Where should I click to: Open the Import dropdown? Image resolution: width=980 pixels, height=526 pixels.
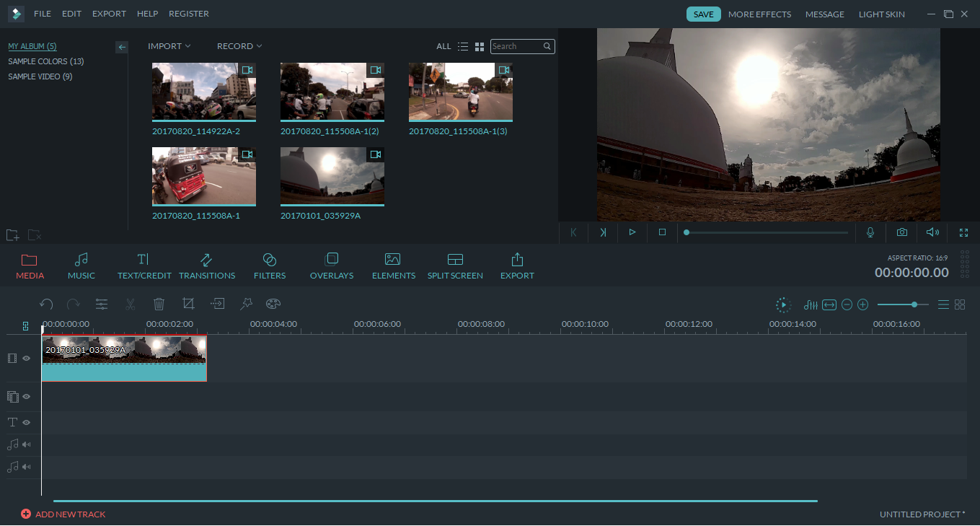(169, 45)
